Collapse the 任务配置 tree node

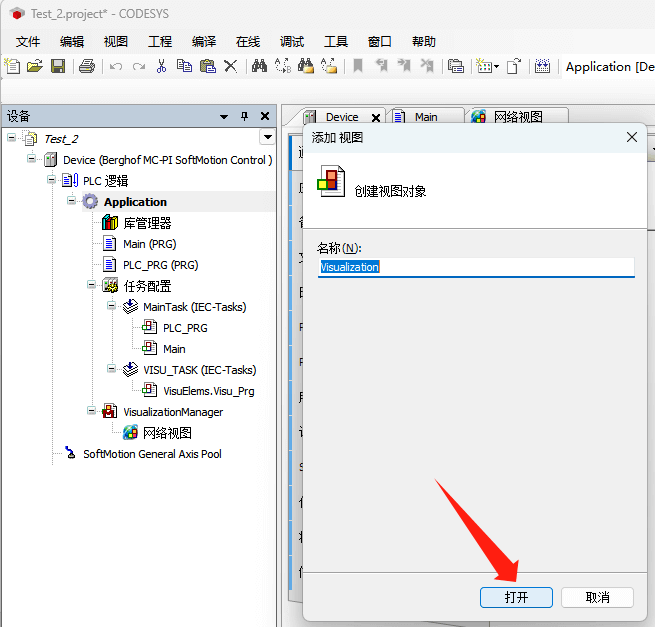92,286
